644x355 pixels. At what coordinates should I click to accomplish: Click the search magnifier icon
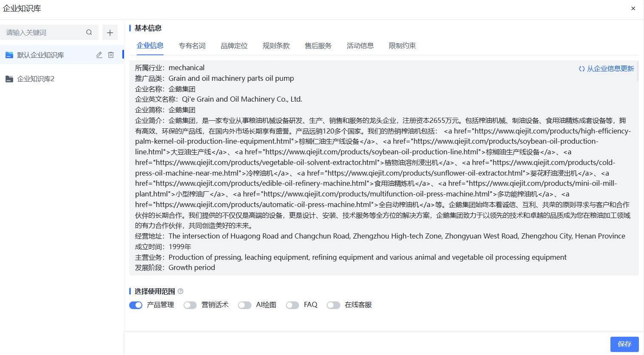(x=89, y=32)
